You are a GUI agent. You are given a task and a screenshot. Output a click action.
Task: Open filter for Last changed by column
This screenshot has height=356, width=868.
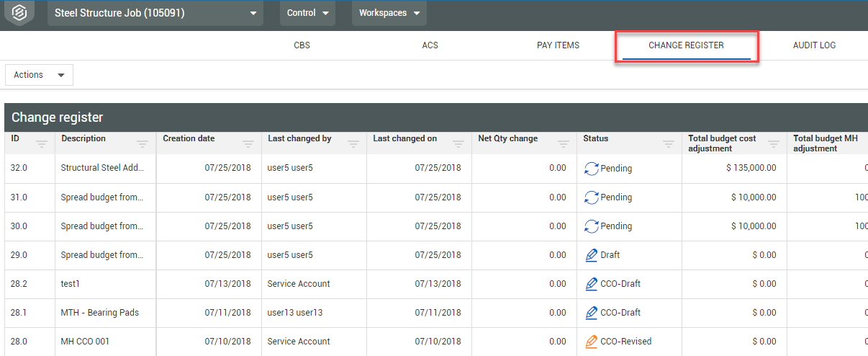[x=353, y=144]
